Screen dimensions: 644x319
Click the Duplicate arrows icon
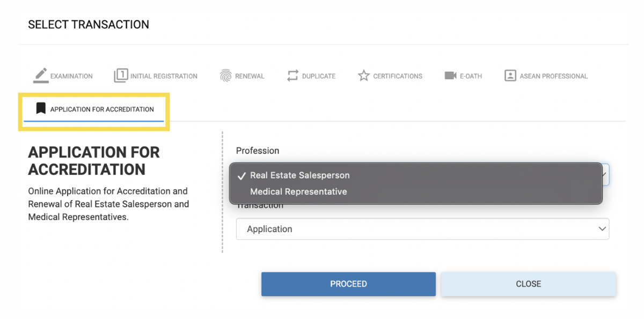[x=293, y=75]
